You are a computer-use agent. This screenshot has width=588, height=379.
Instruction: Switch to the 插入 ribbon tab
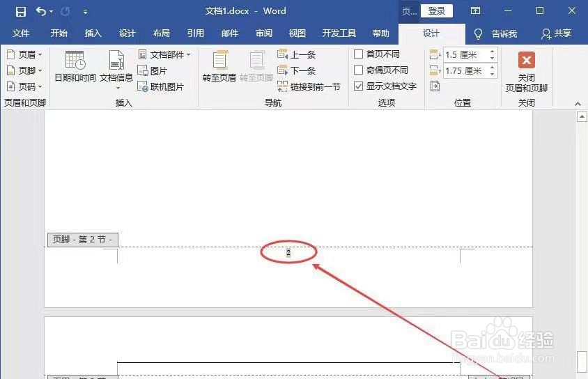(93, 33)
